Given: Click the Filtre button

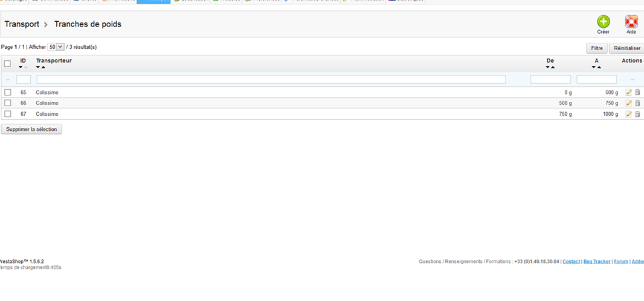Looking at the screenshot, I should point(596,48).
